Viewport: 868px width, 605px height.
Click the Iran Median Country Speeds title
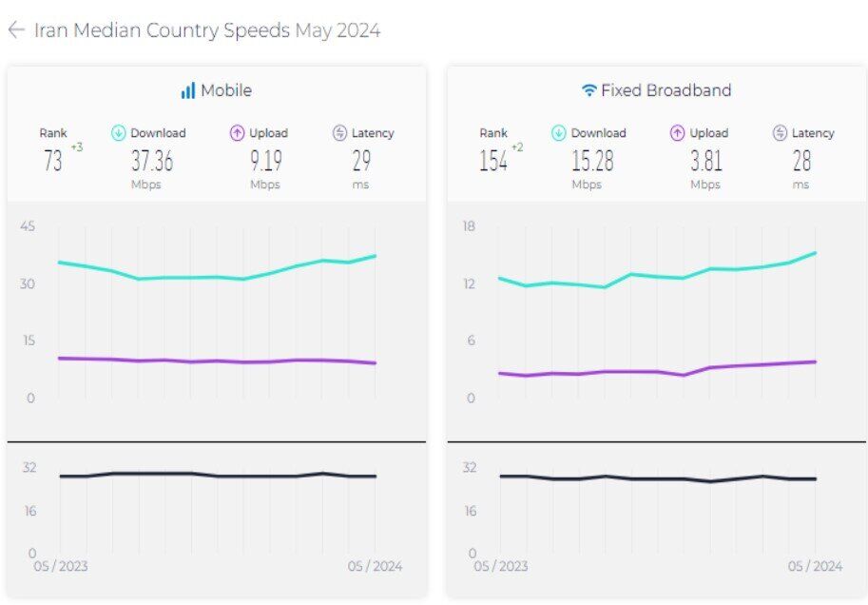pos(206,30)
